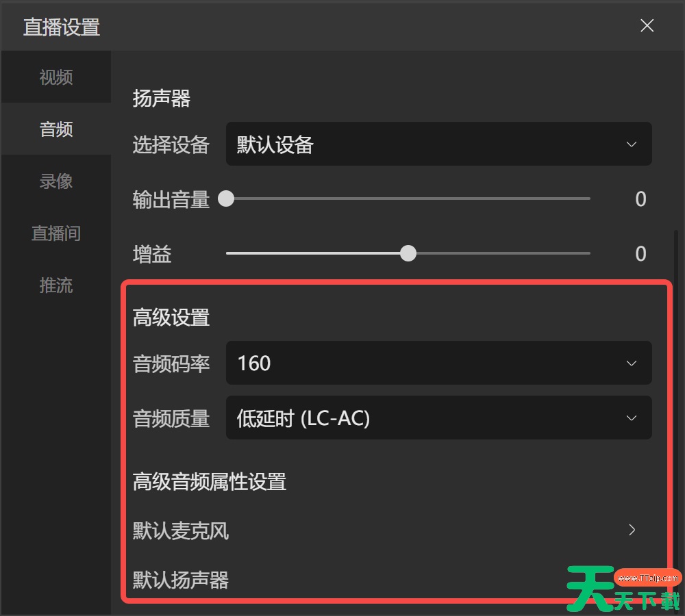
Task: Select the currently active 音频 tab
Action: (x=55, y=129)
